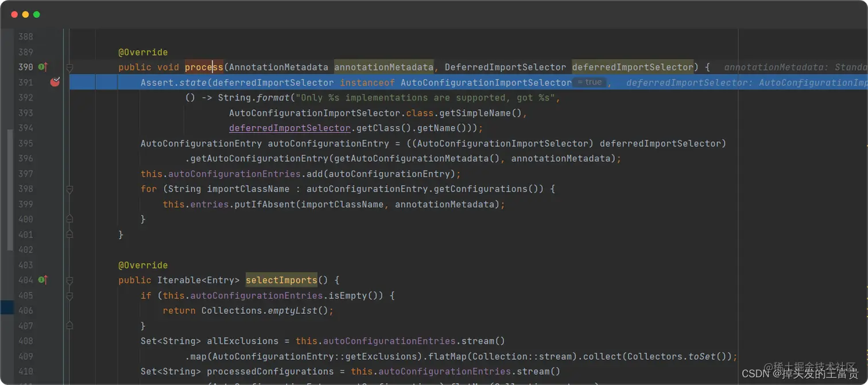Screen dimensions: 868x385
Task: Click line number 388 in the gutter
Action: coord(25,37)
